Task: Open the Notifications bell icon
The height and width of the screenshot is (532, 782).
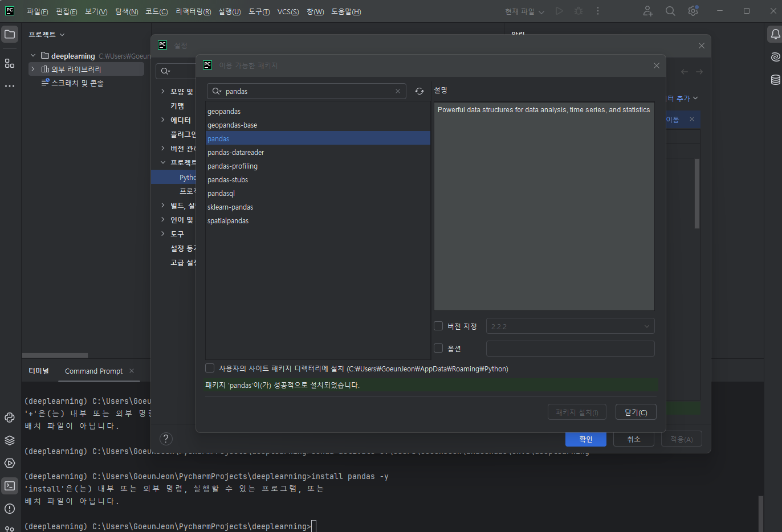Action: click(775, 34)
